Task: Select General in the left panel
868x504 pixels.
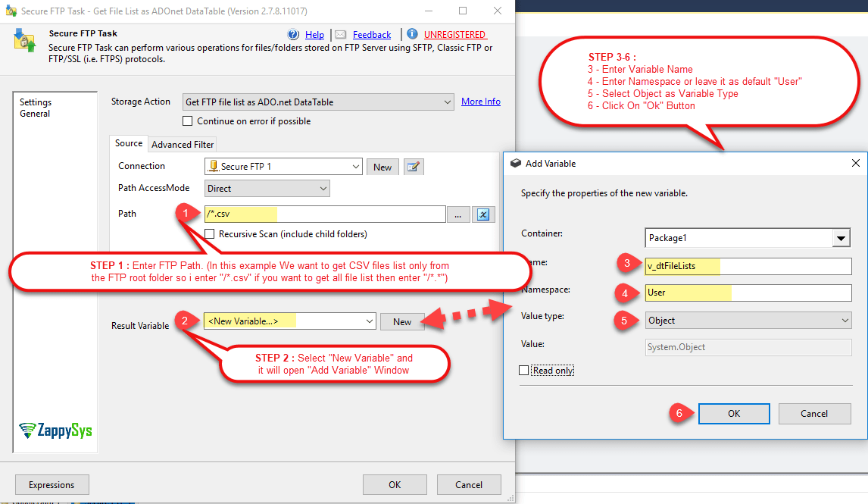Action: pos(35,114)
